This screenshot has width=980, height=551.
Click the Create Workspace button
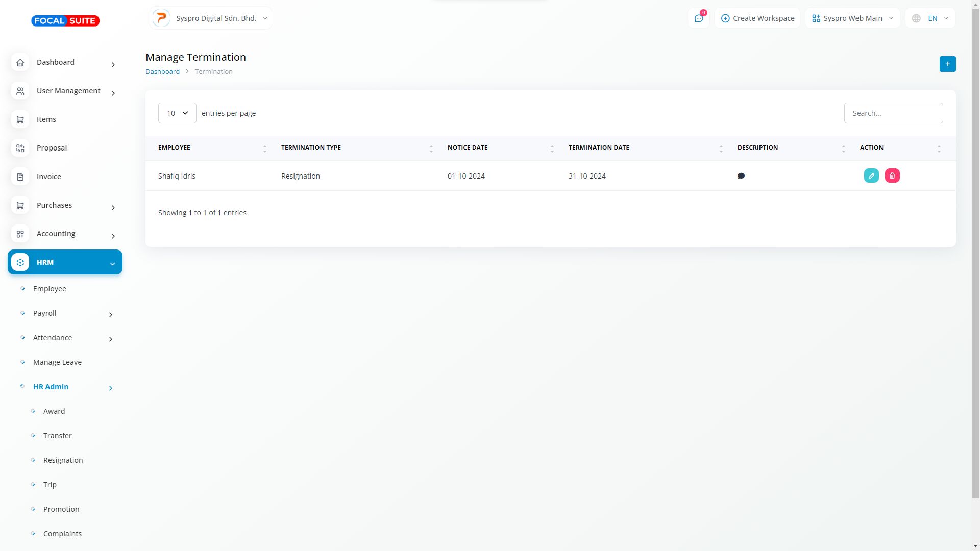point(757,18)
